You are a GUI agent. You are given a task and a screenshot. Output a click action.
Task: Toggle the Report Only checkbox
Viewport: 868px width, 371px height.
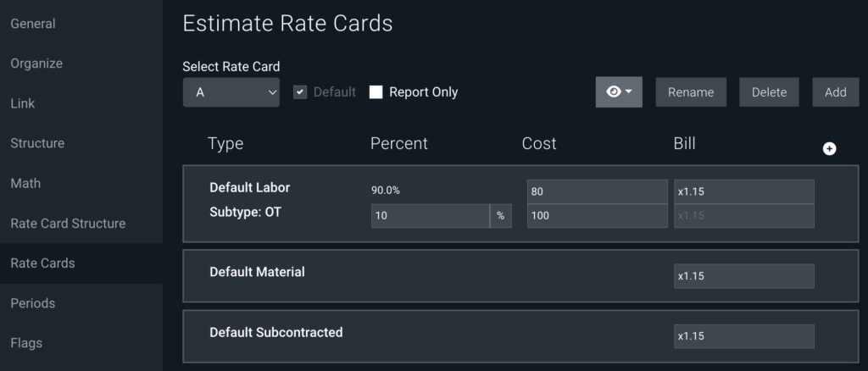(x=376, y=92)
